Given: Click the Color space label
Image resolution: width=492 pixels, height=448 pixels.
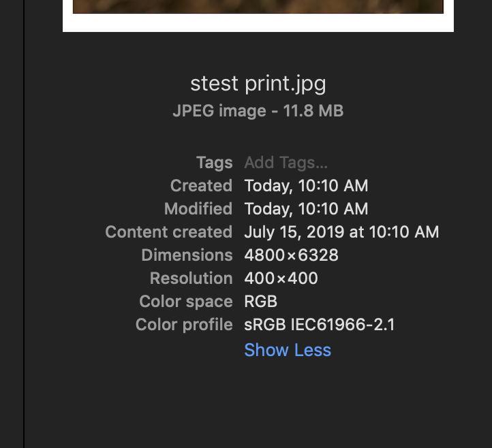Looking at the screenshot, I should pyautogui.click(x=185, y=302).
